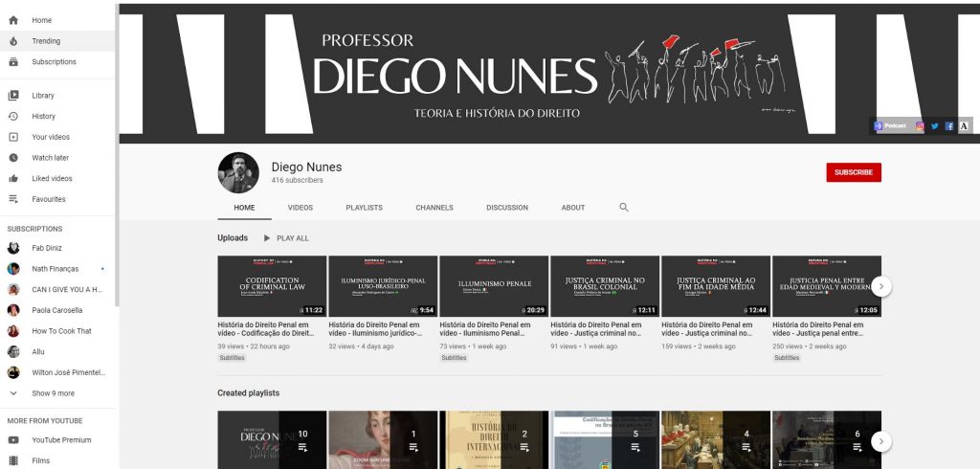Play all uploads

click(x=286, y=238)
